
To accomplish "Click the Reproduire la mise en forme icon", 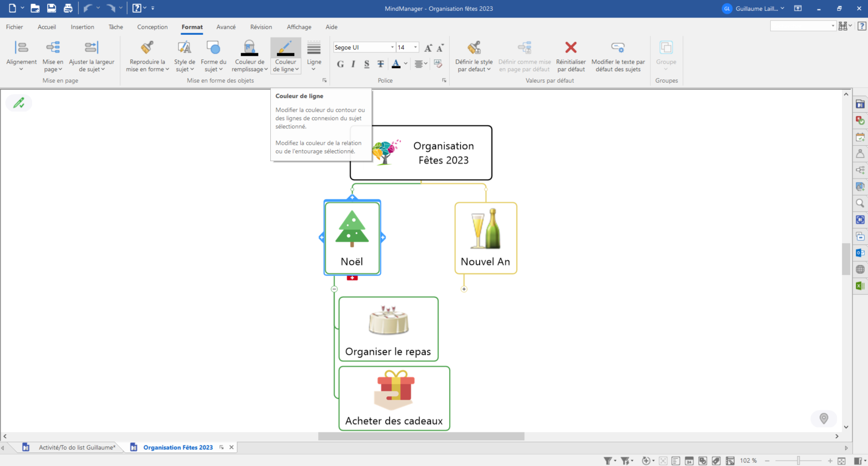I will coord(147,48).
